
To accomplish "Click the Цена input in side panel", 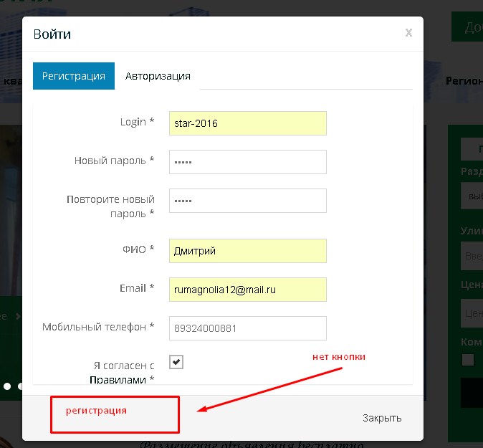I will tap(472, 313).
